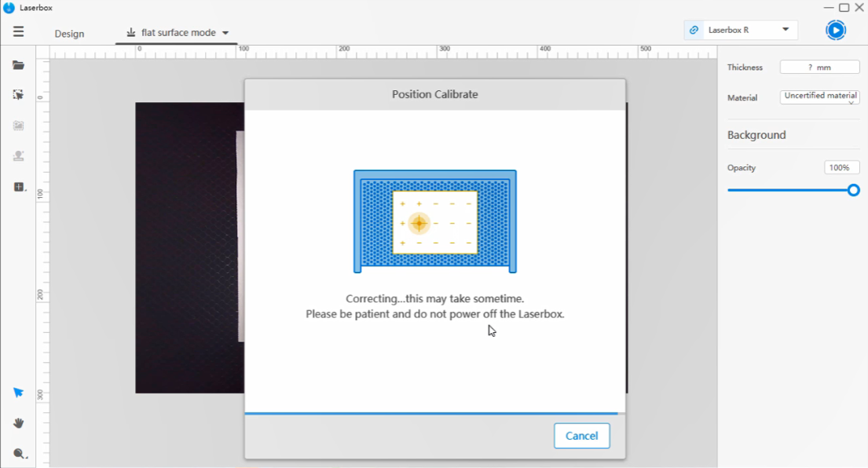This screenshot has width=868, height=468.
Task: Click the insert image icon
Action: coord(18,126)
